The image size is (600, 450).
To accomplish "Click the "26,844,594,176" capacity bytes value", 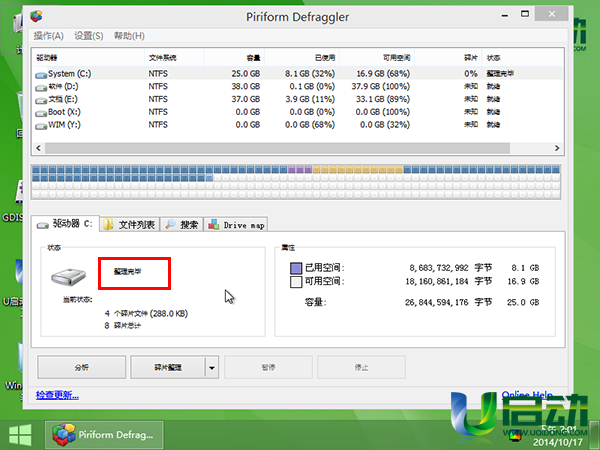I will click(x=437, y=302).
